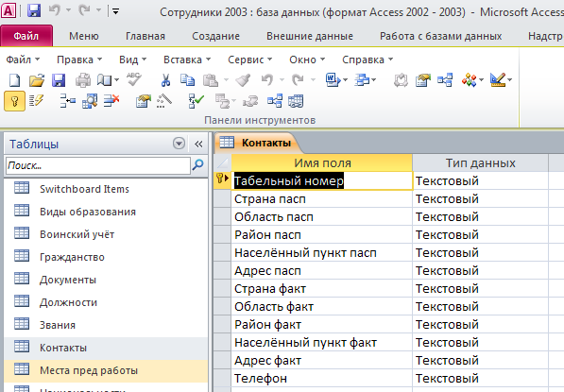Click the Open folder icon
The height and width of the screenshot is (392, 564).
pyautogui.click(x=36, y=80)
